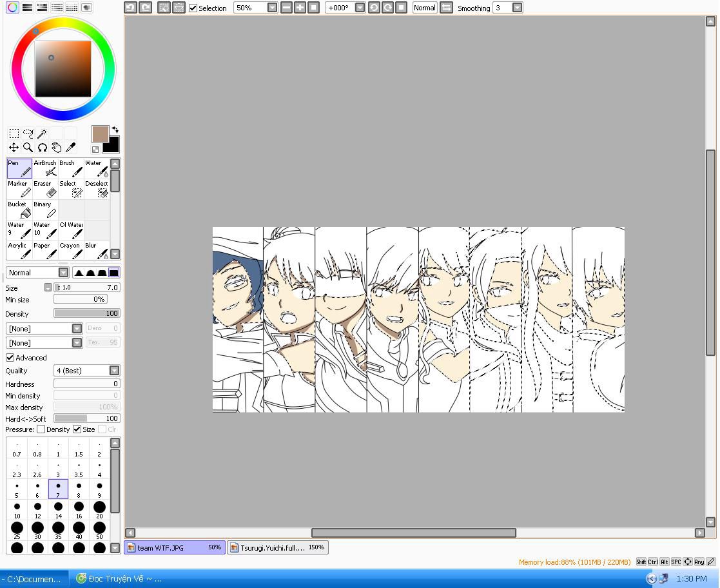Image resolution: width=720 pixels, height=588 pixels.
Task: Choose the Lasso selection tool
Action: (x=28, y=133)
